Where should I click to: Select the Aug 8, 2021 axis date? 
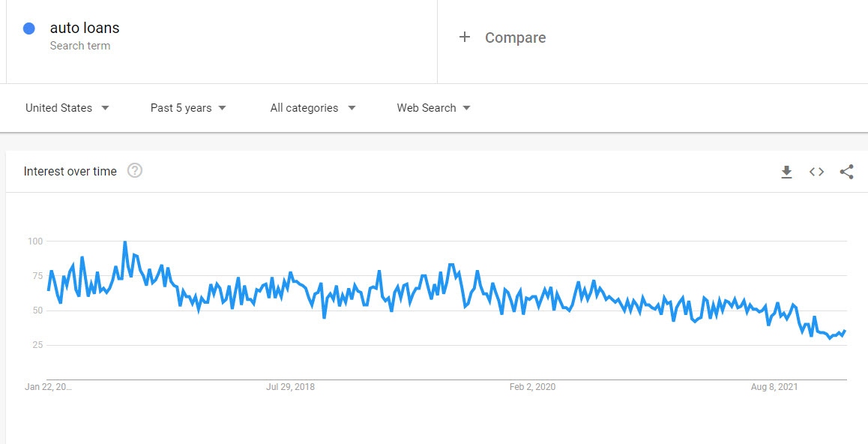tap(774, 387)
